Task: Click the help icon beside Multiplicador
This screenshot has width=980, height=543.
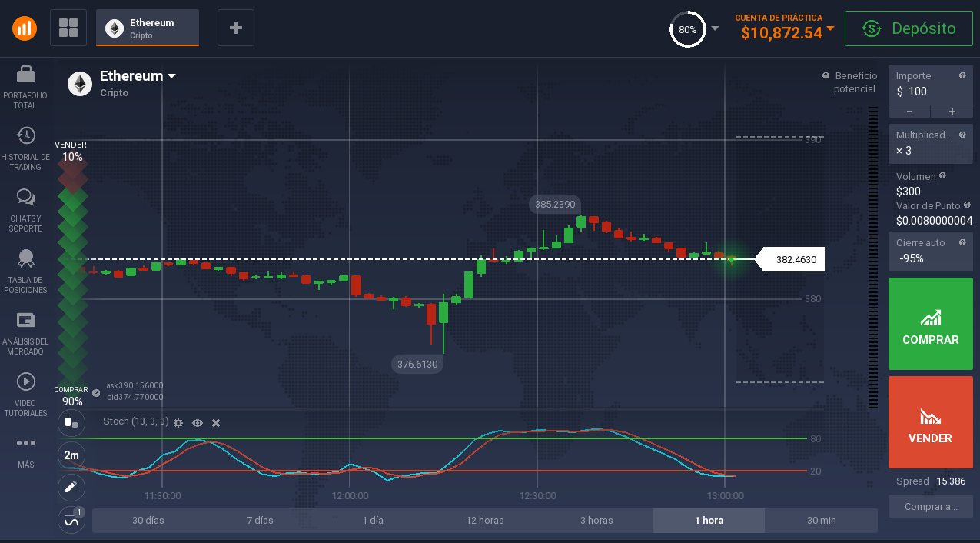Action: [962, 135]
